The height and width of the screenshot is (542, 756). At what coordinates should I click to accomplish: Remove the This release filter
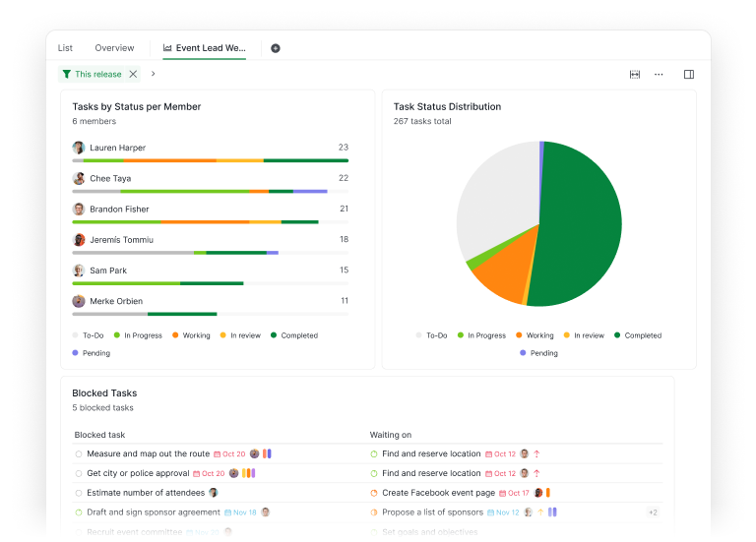tap(133, 74)
